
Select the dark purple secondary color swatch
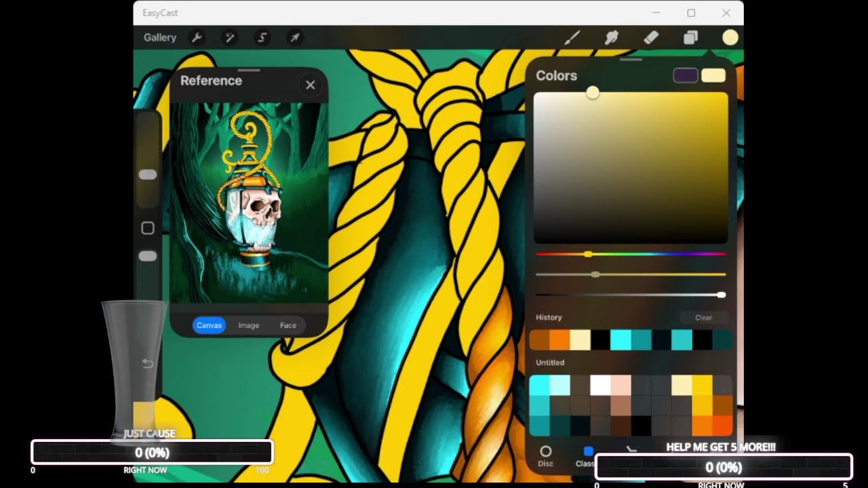[686, 75]
